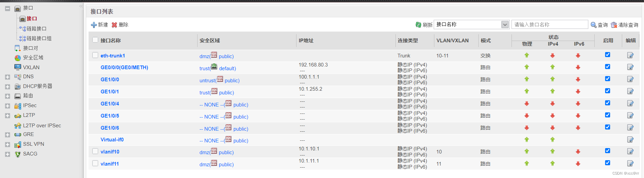Click the VXLAN monitor icon in sidebar
This screenshot has height=178, width=644.
pyautogui.click(x=18, y=67)
